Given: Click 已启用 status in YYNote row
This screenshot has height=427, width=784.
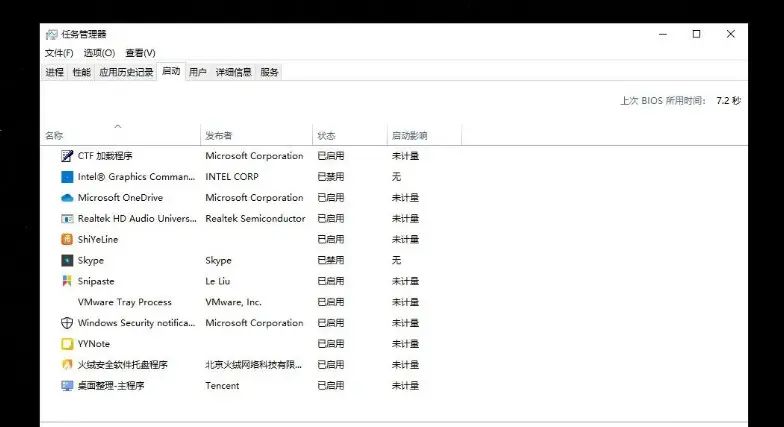Looking at the screenshot, I should [x=330, y=344].
